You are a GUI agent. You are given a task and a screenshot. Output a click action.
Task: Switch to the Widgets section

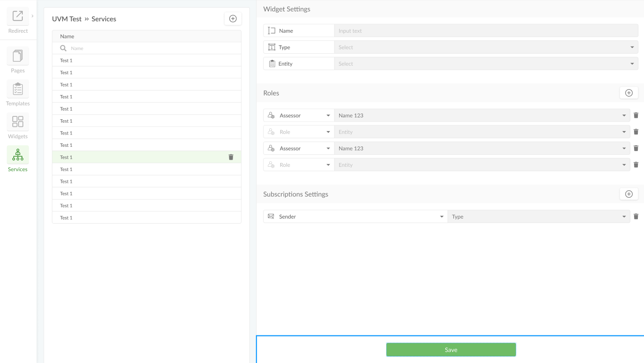pyautogui.click(x=18, y=122)
